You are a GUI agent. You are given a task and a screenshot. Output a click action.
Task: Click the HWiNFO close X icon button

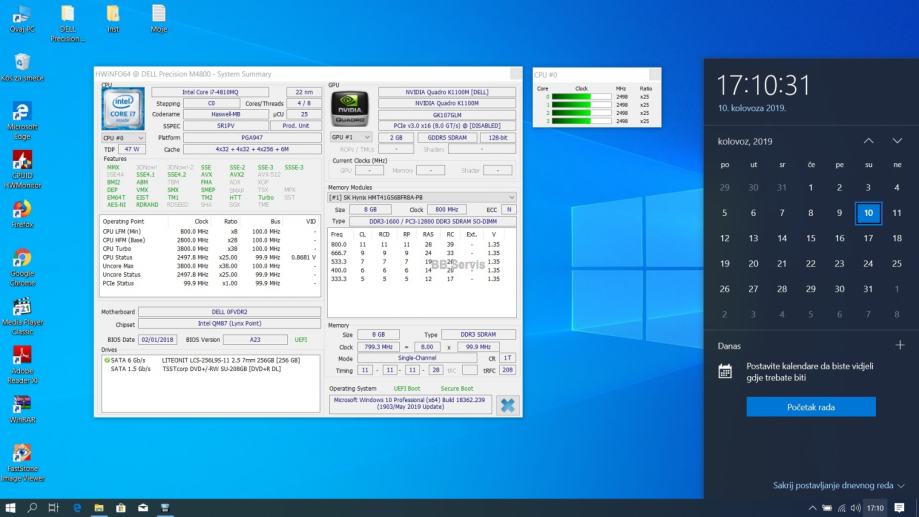coord(508,404)
